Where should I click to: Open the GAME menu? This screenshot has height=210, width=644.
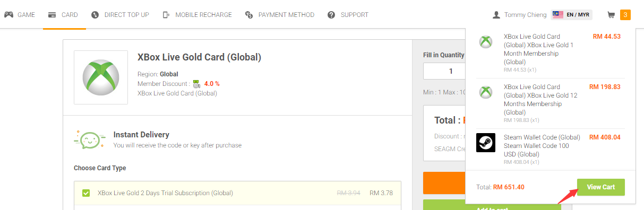(x=20, y=15)
